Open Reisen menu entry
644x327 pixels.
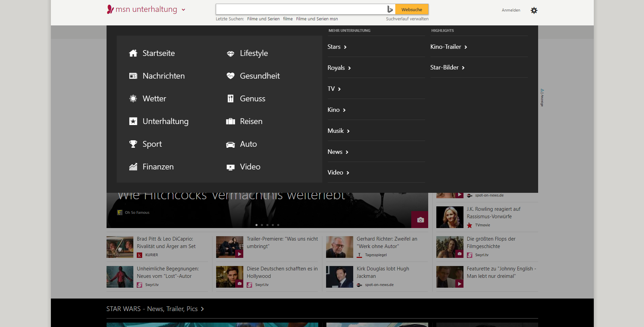click(x=251, y=121)
